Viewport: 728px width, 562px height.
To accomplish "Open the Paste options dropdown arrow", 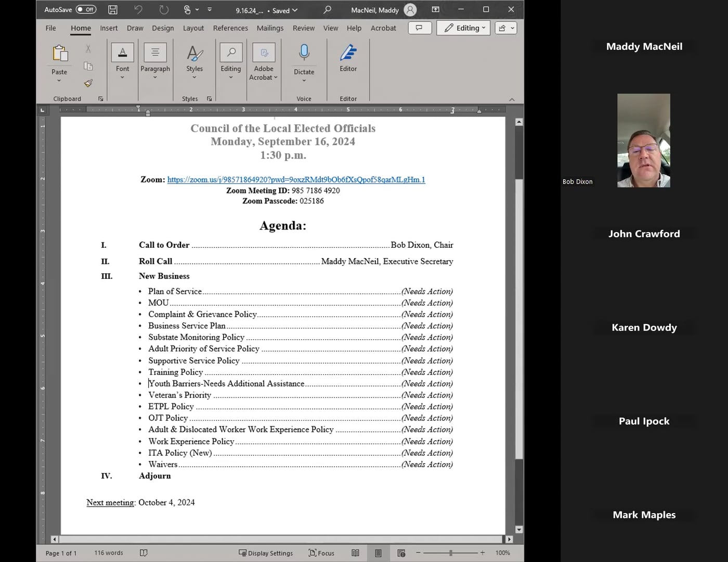I will click(x=59, y=81).
